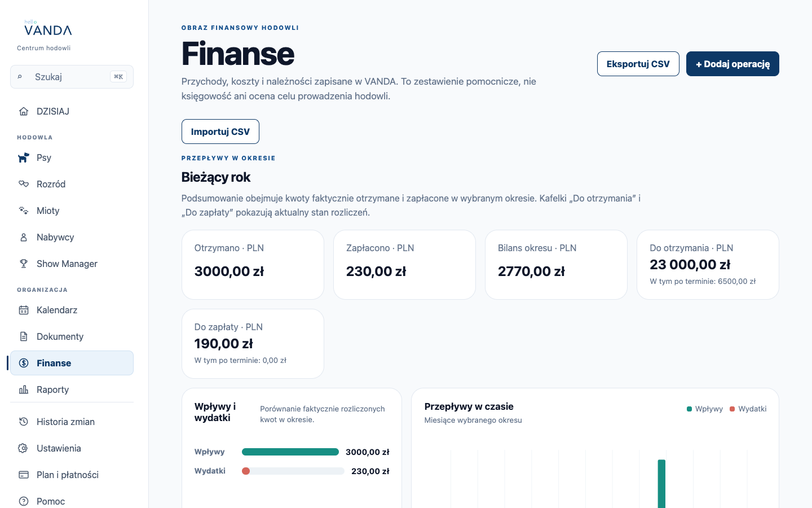Click the red Wydatki legend swatch
Screen dimensions: 812x508
tap(732, 409)
